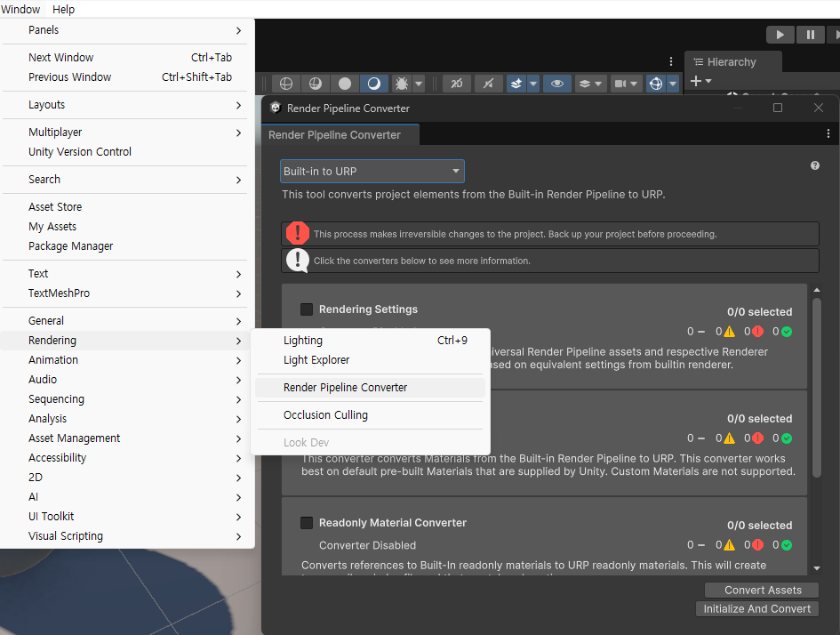Open the debug draw mode dropdown arrow
Image resolution: width=840 pixels, height=635 pixels.
pyautogui.click(x=419, y=84)
